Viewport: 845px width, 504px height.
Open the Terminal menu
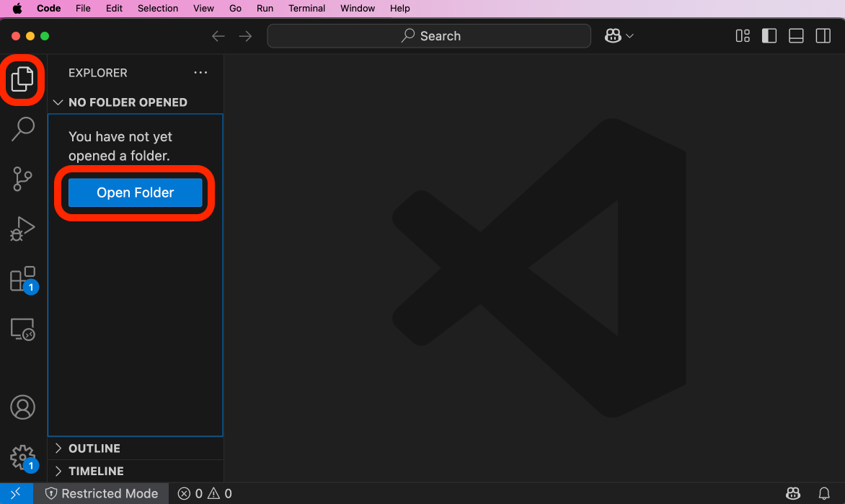306,9
